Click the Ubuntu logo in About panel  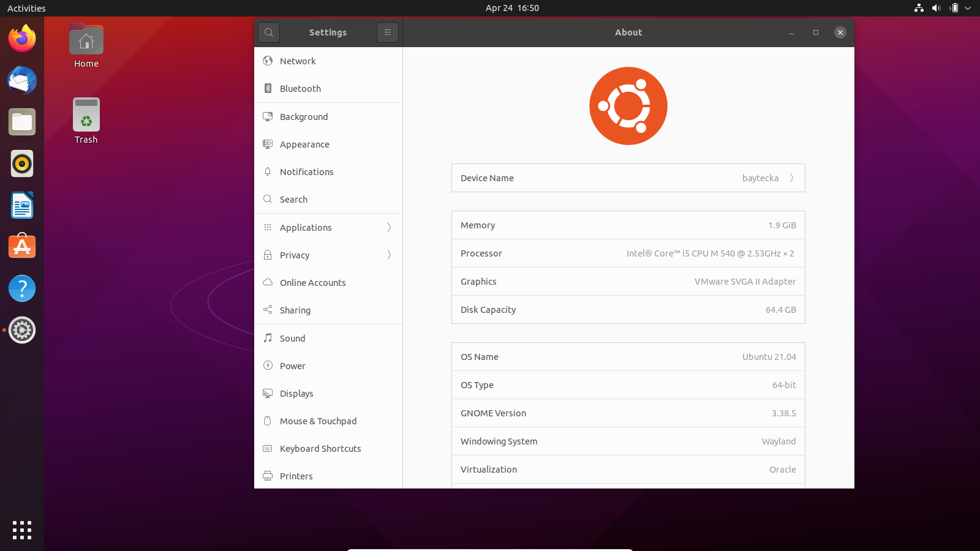tap(628, 106)
